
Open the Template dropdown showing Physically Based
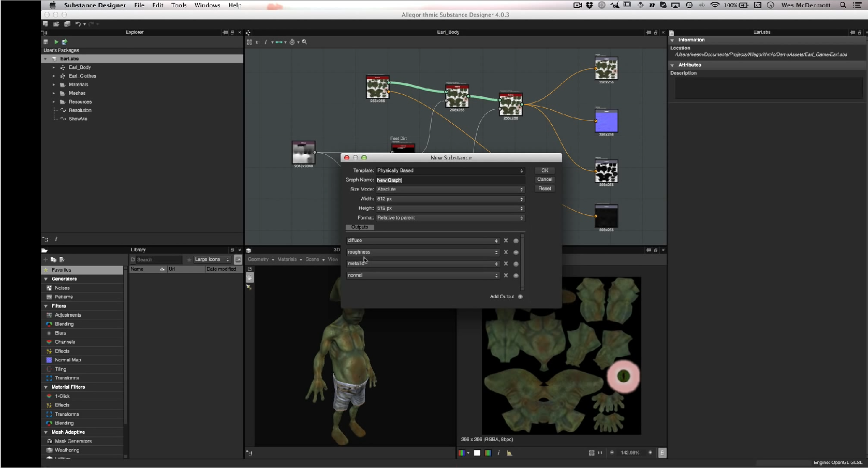click(449, 171)
